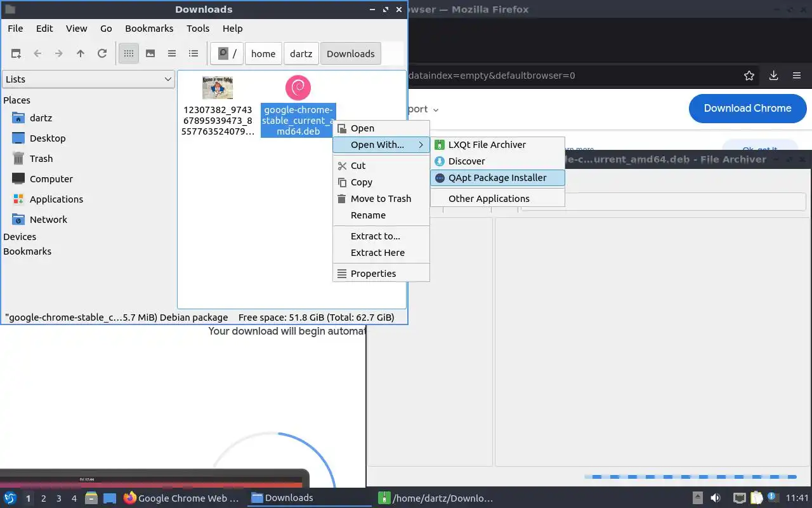The height and width of the screenshot is (508, 812).
Task: Click the root '/' path button
Action: pyautogui.click(x=227, y=54)
